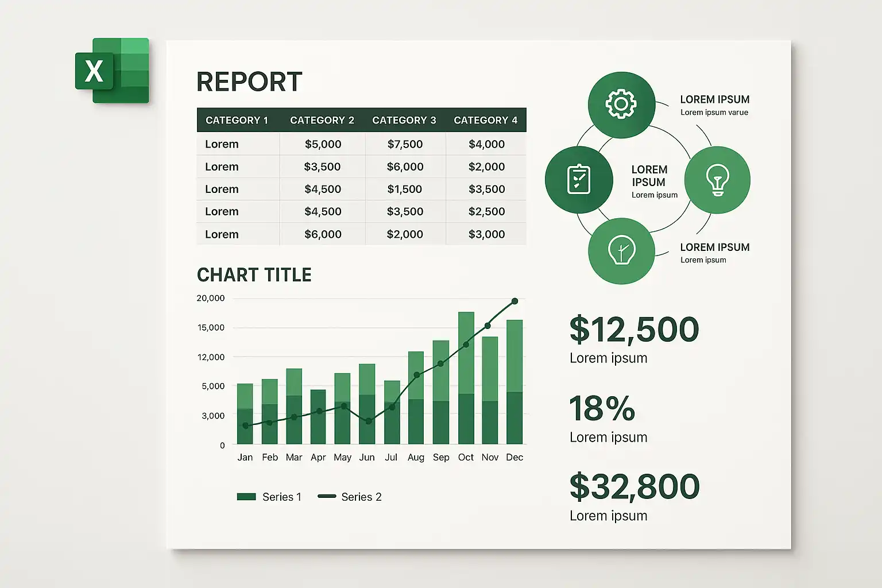Click the clipboard checklist circle icon

click(x=579, y=179)
